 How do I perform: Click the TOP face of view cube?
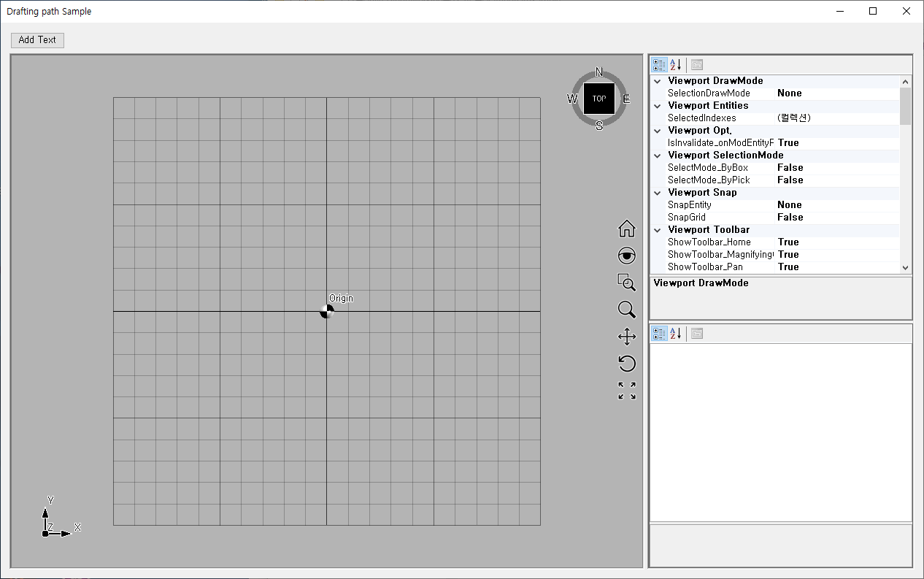[x=599, y=99]
